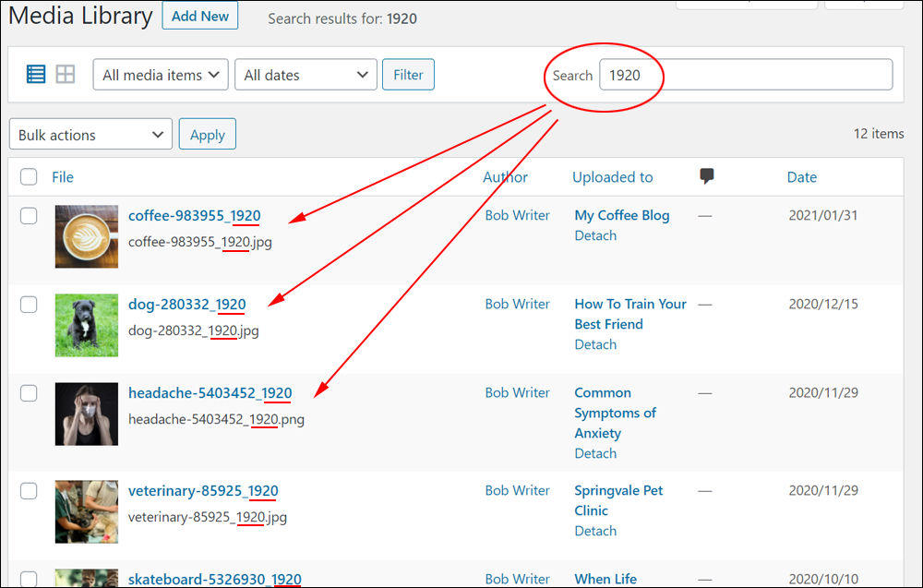The height and width of the screenshot is (588, 923).
Task: Open veterinary-85925_1920 media title link
Action: (203, 490)
